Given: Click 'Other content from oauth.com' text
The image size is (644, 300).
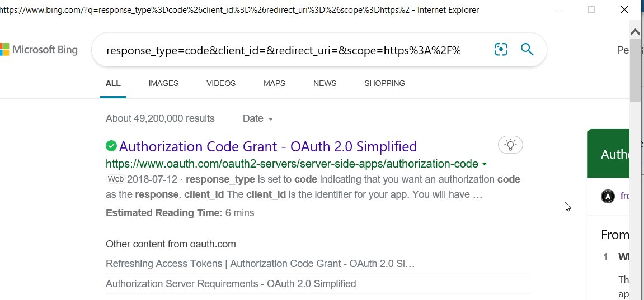Looking at the screenshot, I should [171, 245].
